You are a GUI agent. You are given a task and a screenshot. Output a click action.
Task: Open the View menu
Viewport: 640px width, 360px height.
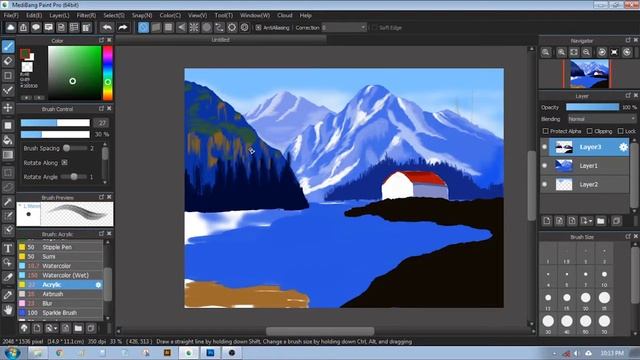click(198, 16)
